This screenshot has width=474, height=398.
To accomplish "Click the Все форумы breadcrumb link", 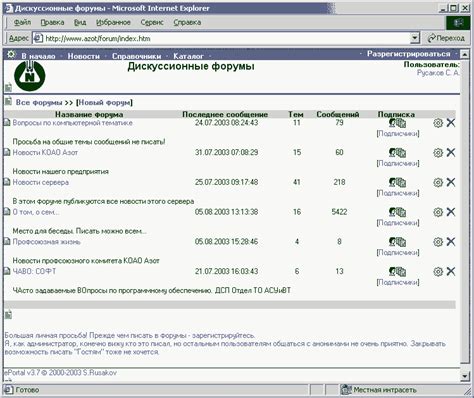I will [39, 102].
